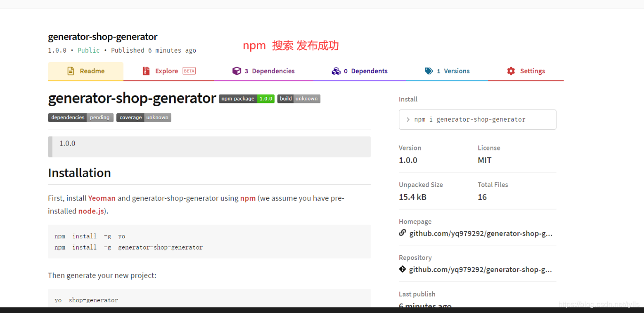
Task: Click the Version 1.0.0 value in sidebar
Action: tap(408, 160)
